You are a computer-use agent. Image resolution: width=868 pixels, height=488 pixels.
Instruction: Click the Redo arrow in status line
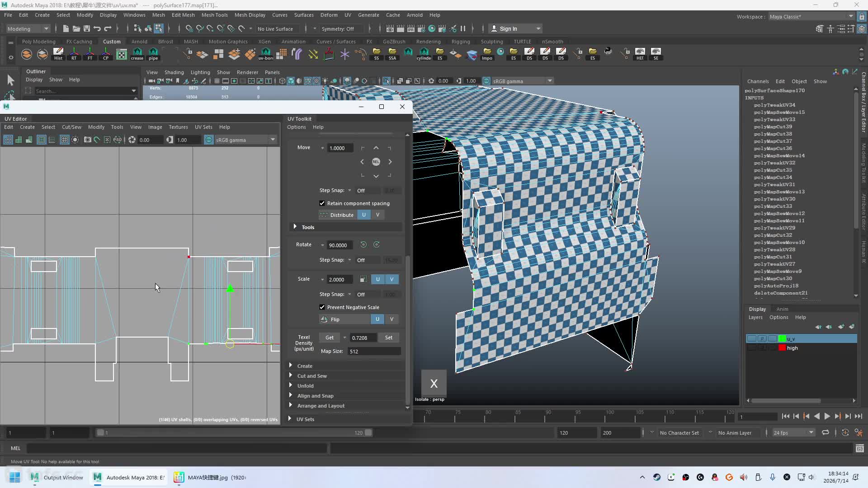click(108, 28)
